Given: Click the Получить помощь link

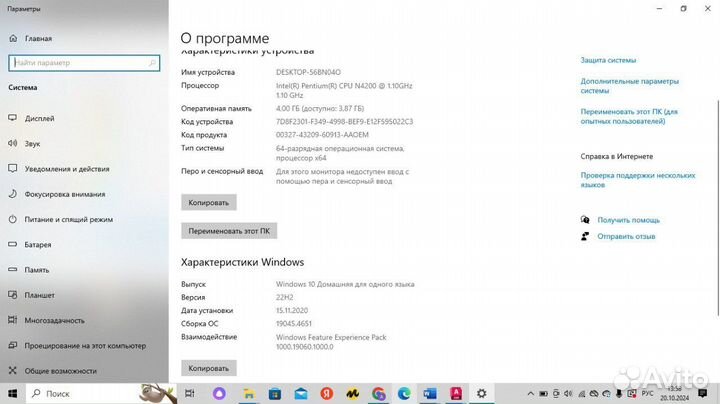Looking at the screenshot, I should pyautogui.click(x=628, y=220).
